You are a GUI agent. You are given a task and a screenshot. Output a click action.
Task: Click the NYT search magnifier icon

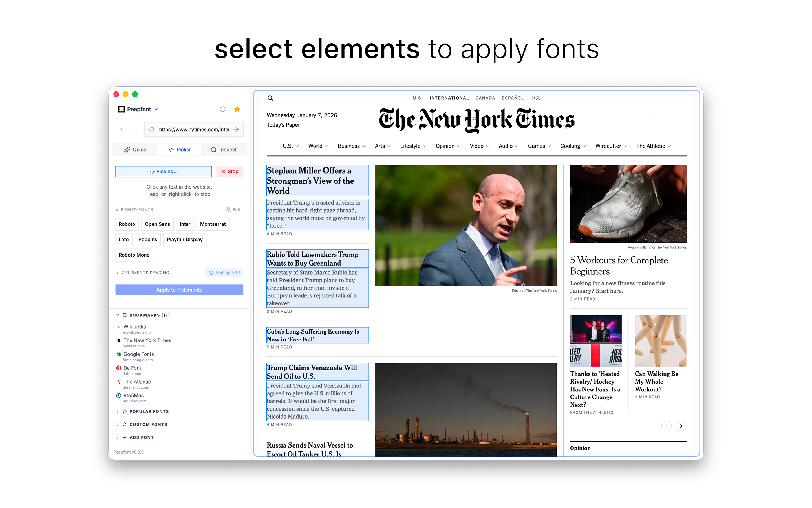click(x=270, y=98)
